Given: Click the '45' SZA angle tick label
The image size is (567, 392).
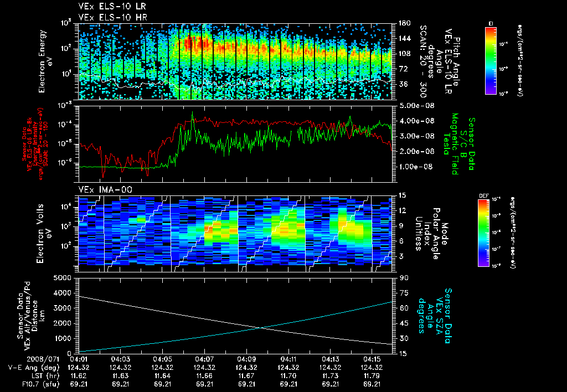Looking at the screenshot, I should click(404, 323).
